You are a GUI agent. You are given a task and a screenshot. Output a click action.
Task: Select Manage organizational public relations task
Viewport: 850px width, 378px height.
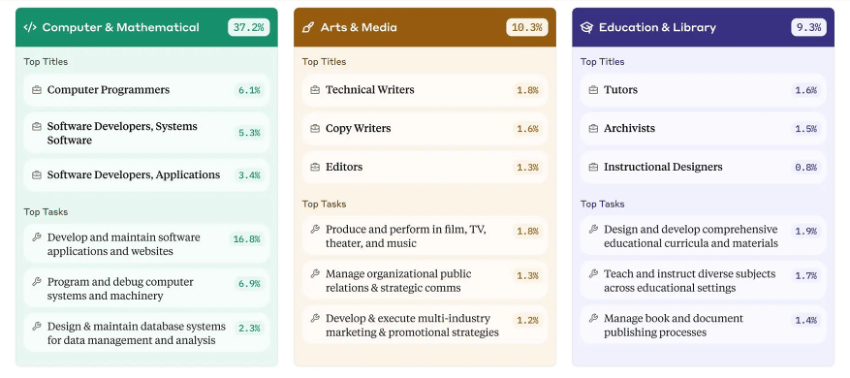425,280
